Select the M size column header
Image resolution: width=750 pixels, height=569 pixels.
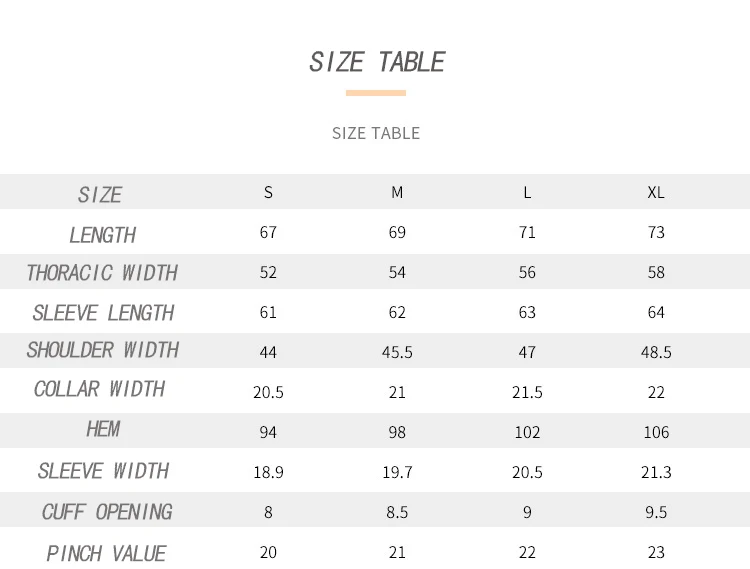[x=397, y=192]
